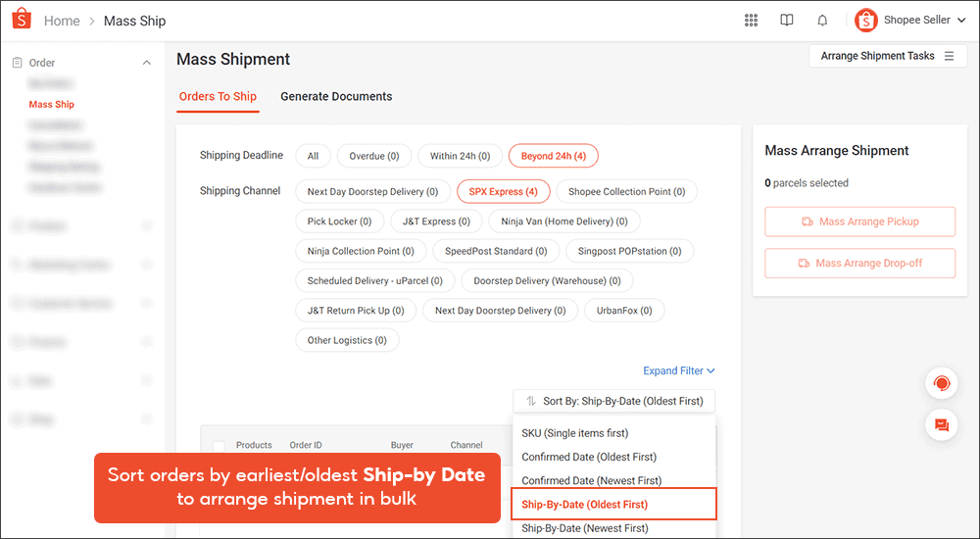Select Ninja Collection Point (0) channel
The height and width of the screenshot is (539, 980).
point(361,251)
